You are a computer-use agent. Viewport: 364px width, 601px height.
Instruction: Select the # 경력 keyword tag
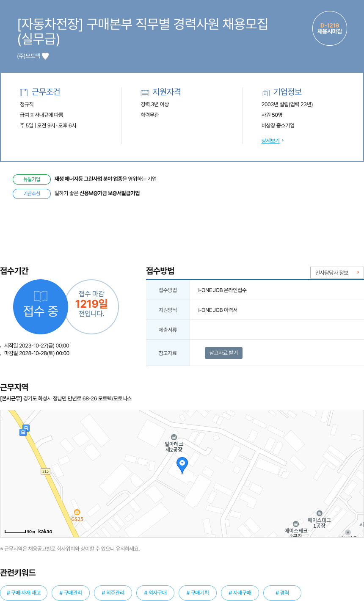pyautogui.click(x=282, y=593)
